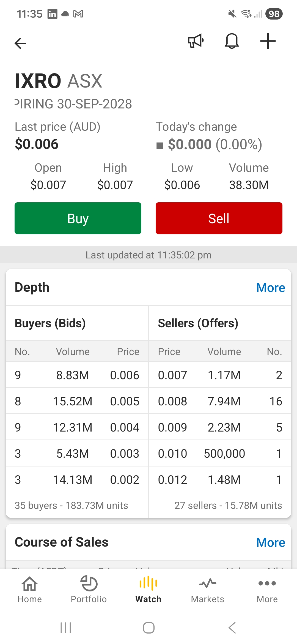Expand Depth with More link
Viewport: 297px width, 644px height.
pos(270,288)
